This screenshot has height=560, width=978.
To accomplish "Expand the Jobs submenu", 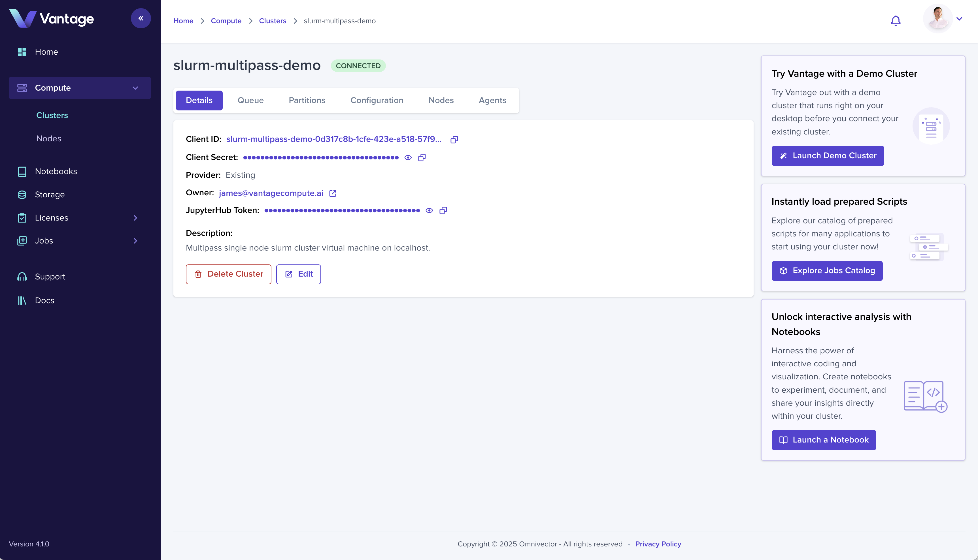I will point(135,241).
